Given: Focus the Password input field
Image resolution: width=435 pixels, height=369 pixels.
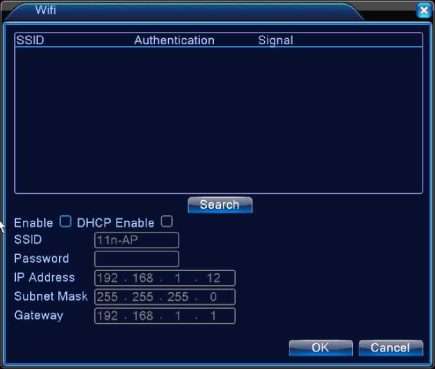Looking at the screenshot, I should click(x=137, y=259).
